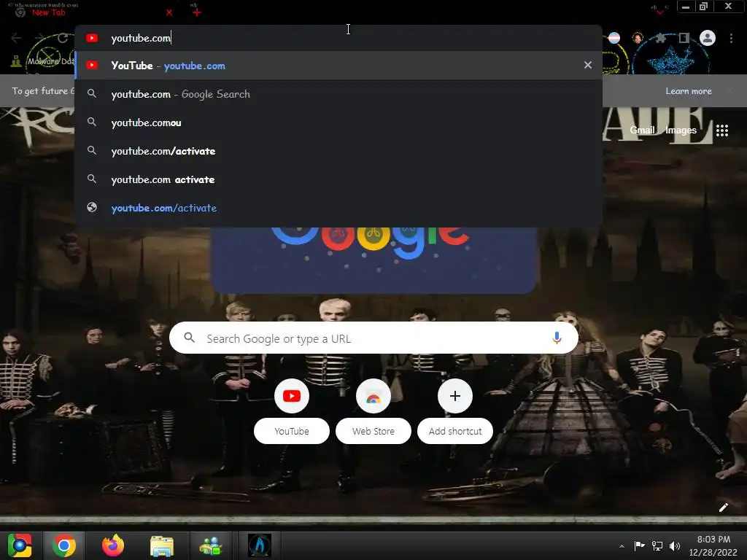
Task: Launch Firefox from the taskbar
Action: [x=113, y=545]
